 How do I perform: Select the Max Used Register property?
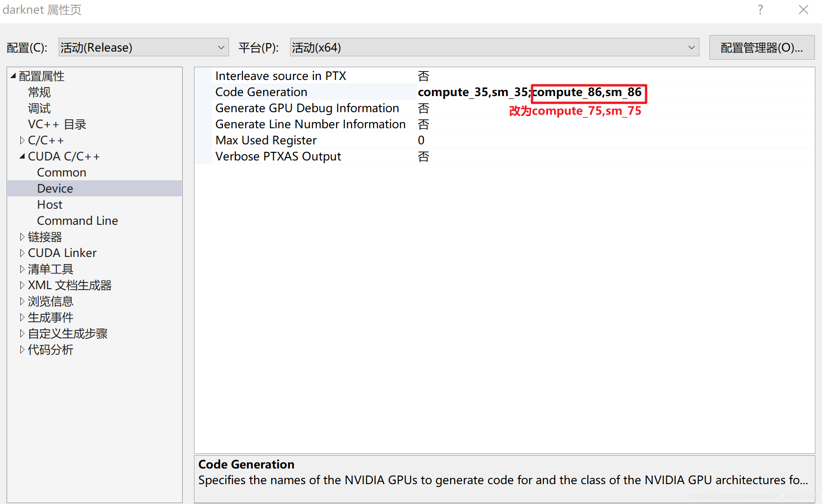[266, 140]
